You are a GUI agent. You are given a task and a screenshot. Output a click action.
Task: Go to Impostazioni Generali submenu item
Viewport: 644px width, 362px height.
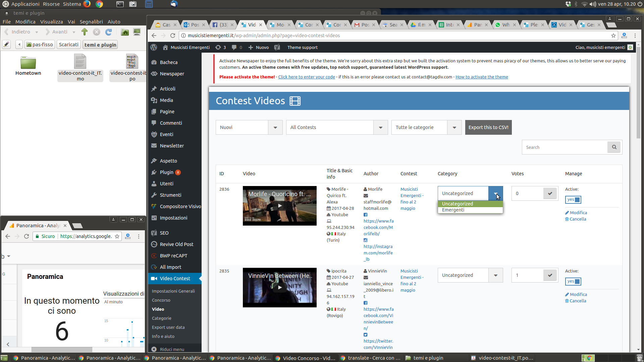coord(173,291)
